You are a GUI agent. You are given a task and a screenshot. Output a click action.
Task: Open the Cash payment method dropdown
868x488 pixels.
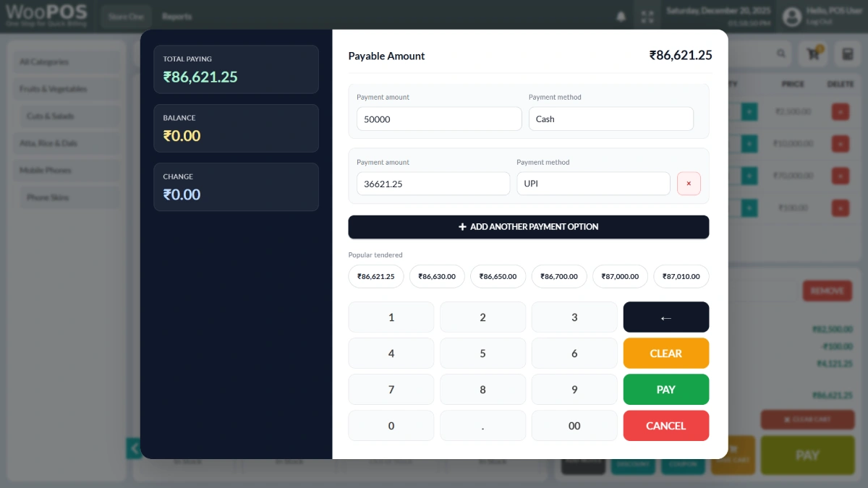point(610,119)
